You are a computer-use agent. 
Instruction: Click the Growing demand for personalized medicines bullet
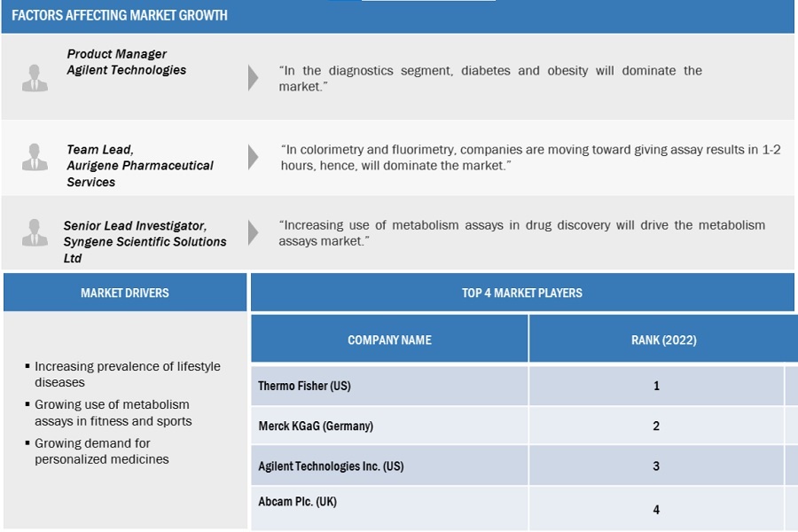click(101, 451)
